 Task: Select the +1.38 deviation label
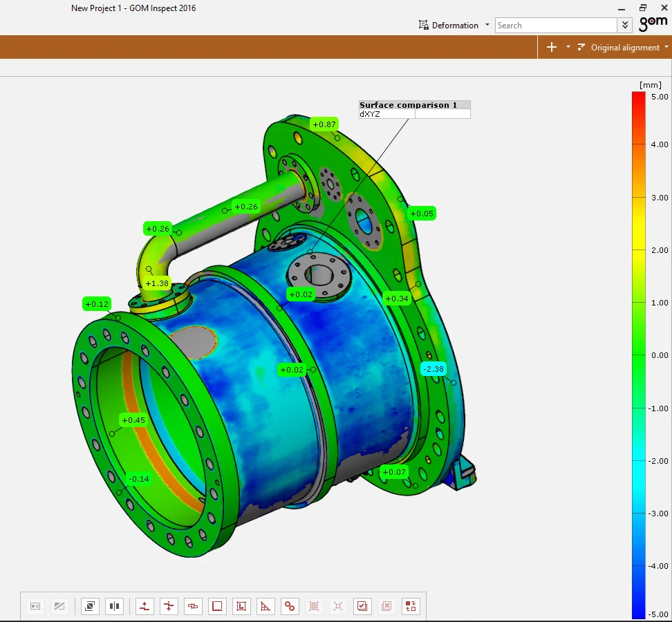[158, 283]
